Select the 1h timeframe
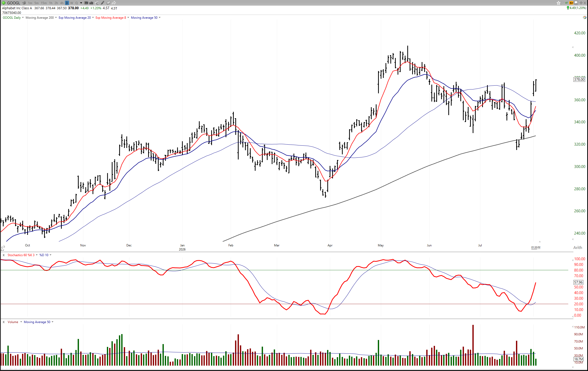Viewport: 588px width, 371px height. (51, 3)
